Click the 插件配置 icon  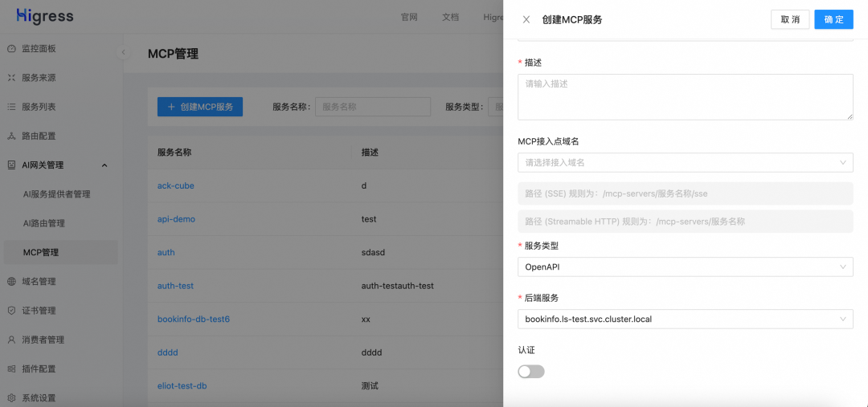tap(11, 368)
